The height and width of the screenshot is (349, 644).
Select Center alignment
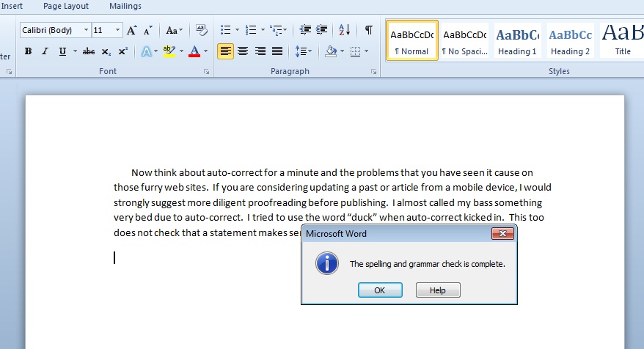coord(243,51)
